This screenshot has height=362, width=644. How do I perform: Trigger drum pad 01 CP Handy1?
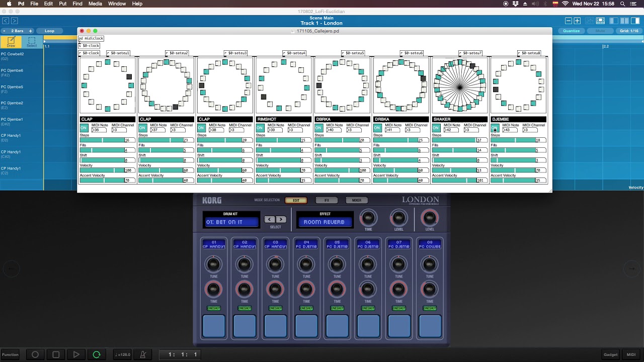(x=213, y=326)
